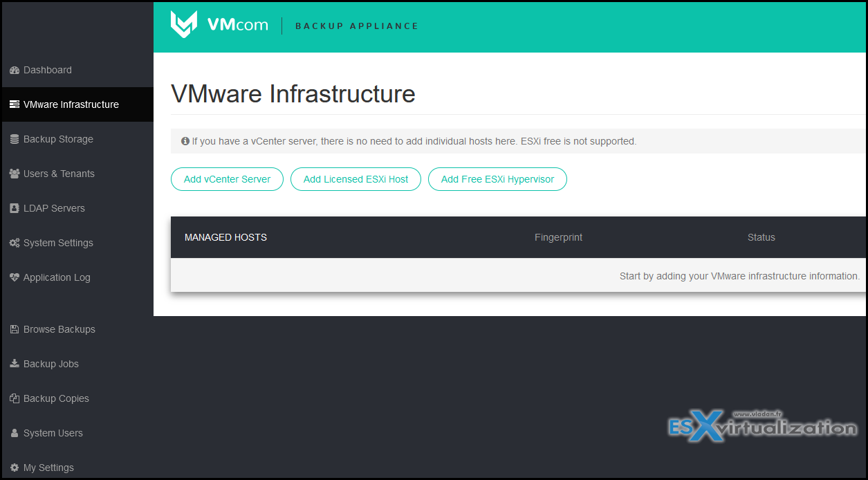Image resolution: width=868 pixels, height=480 pixels.
Task: Click the LDAP Servers address book icon
Action: [15, 209]
